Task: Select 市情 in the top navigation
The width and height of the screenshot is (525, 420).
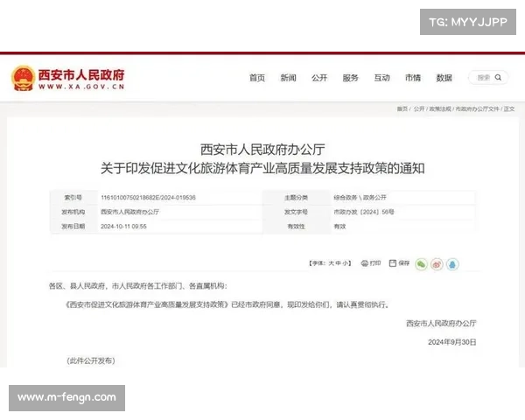Action: coord(413,78)
